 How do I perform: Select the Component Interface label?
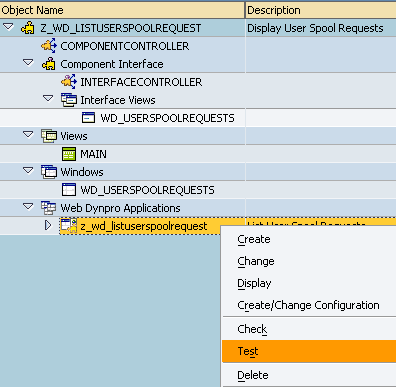click(112, 64)
